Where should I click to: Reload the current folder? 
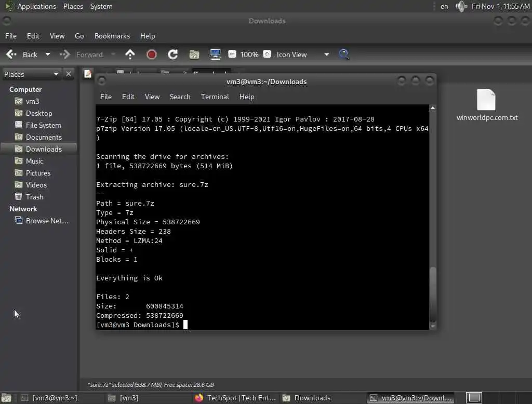tap(172, 55)
